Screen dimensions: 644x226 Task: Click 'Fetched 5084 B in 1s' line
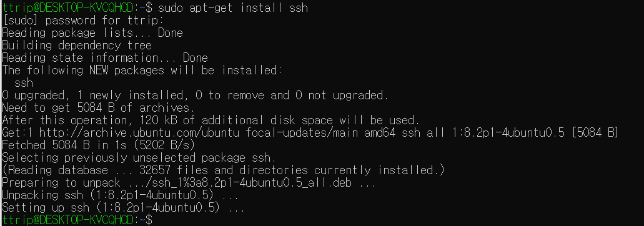tap(98, 145)
